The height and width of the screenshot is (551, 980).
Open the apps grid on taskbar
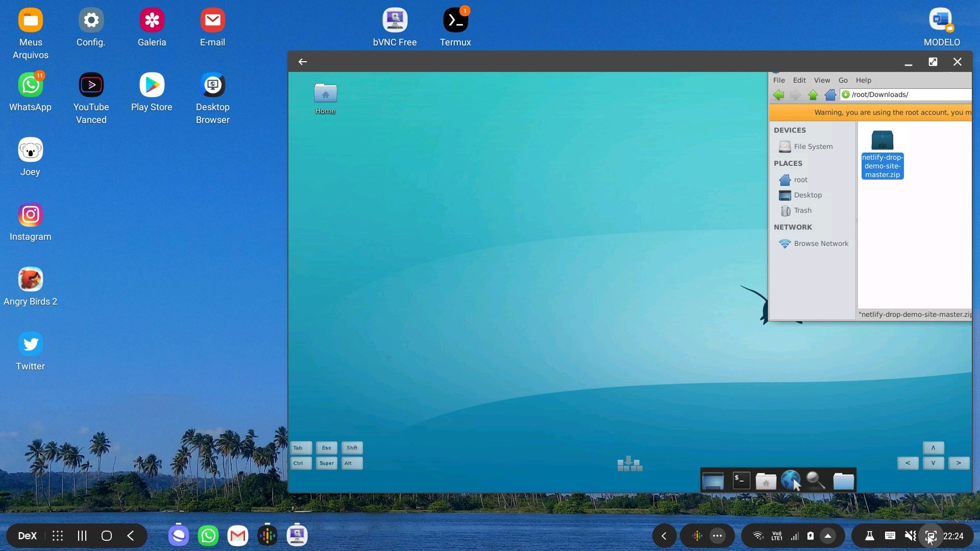[x=58, y=536]
